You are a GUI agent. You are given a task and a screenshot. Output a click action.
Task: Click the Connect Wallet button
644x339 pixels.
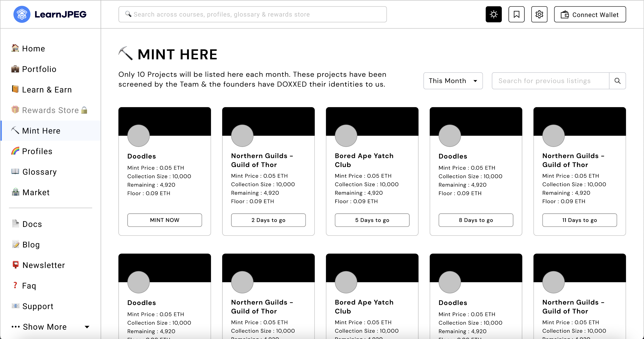[x=590, y=14]
